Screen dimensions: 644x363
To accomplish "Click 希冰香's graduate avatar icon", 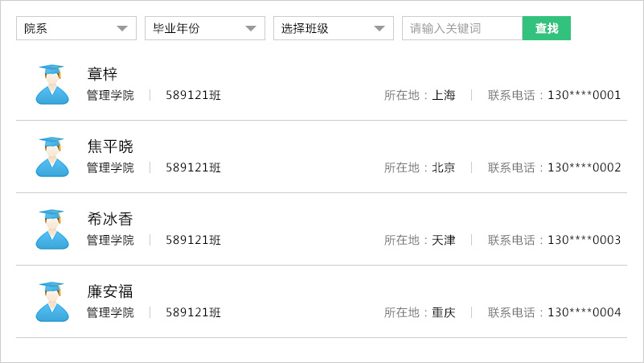I will [52, 229].
